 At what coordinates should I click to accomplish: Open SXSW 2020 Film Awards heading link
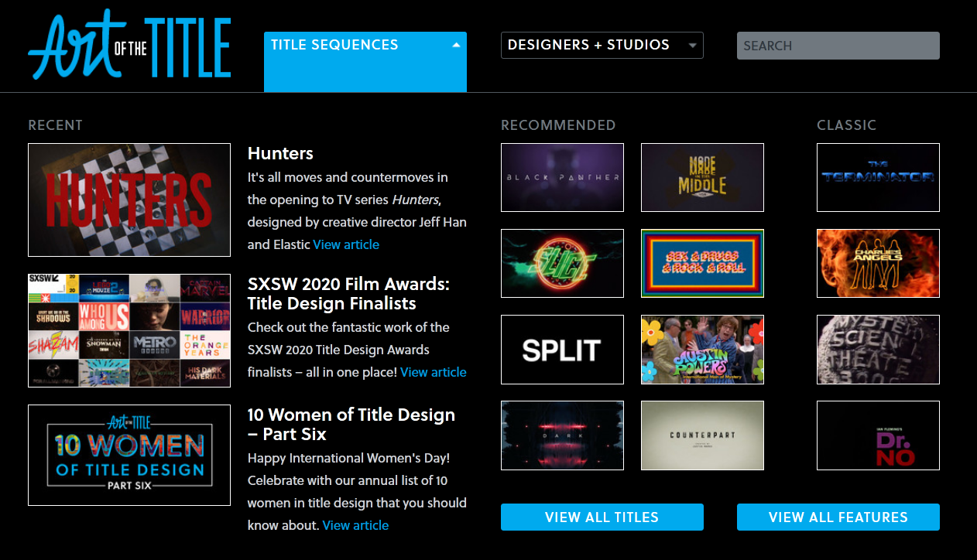pyautogui.click(x=348, y=293)
